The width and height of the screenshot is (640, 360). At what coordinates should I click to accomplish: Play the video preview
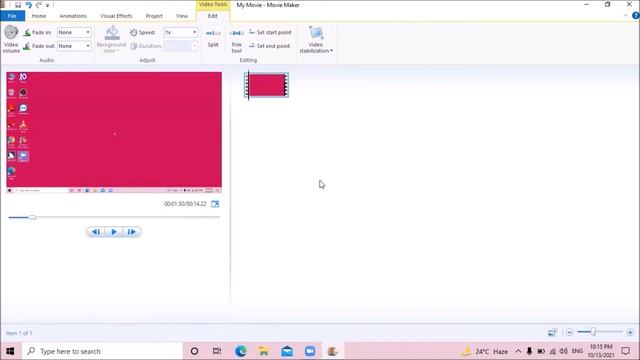pyautogui.click(x=114, y=232)
